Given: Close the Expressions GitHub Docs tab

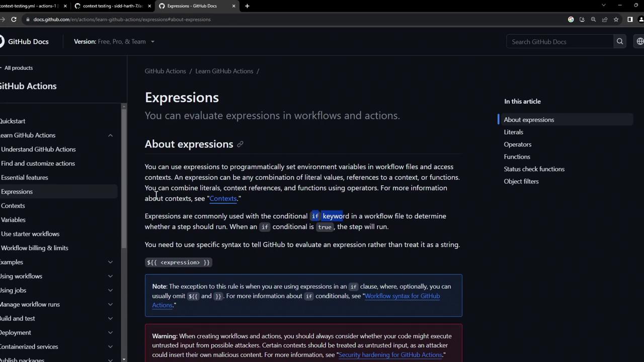Looking at the screenshot, I should 233,6.
